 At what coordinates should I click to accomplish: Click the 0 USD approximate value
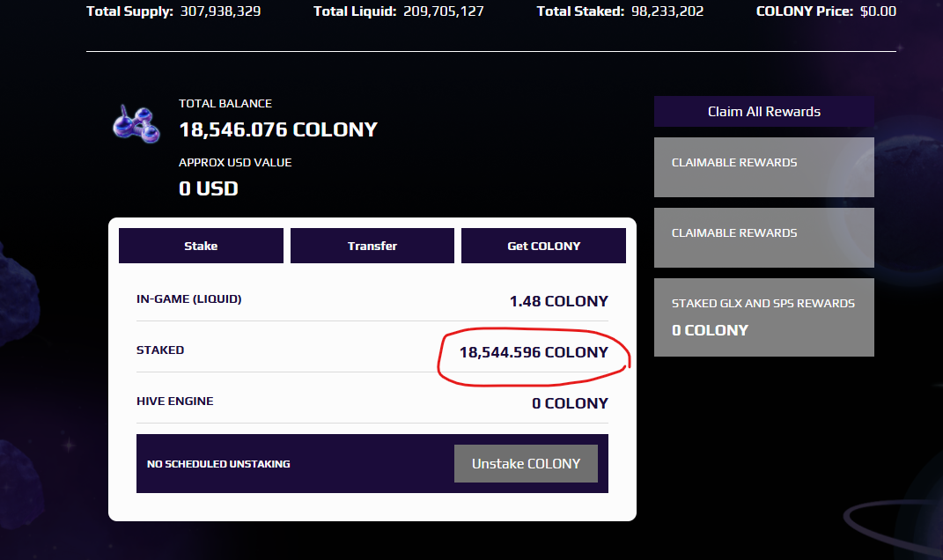[x=209, y=189]
